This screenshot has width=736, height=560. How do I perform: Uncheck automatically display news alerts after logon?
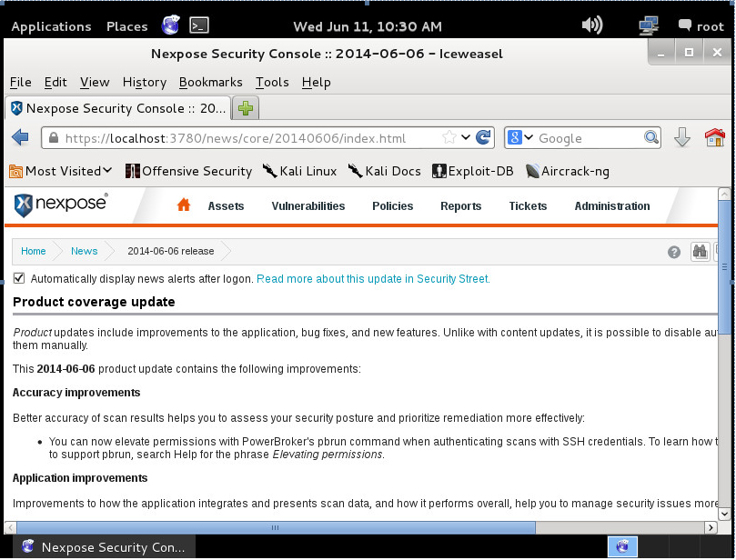coord(19,279)
